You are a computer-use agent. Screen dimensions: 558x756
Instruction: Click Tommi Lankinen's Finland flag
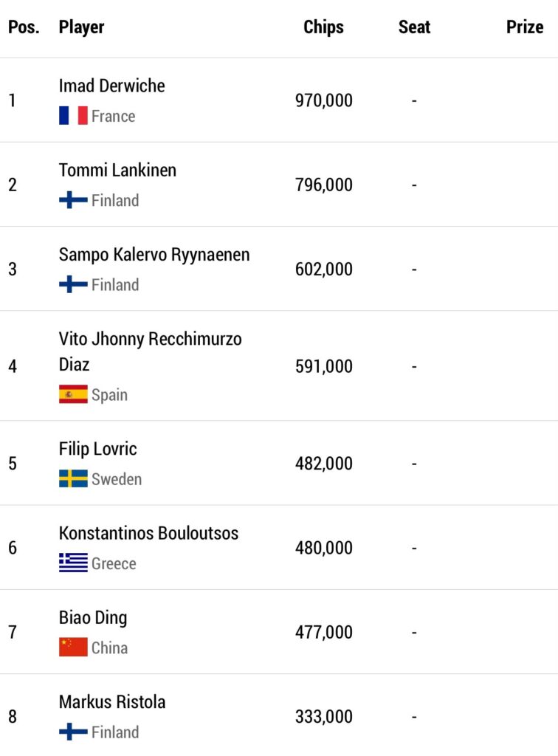pos(73,200)
